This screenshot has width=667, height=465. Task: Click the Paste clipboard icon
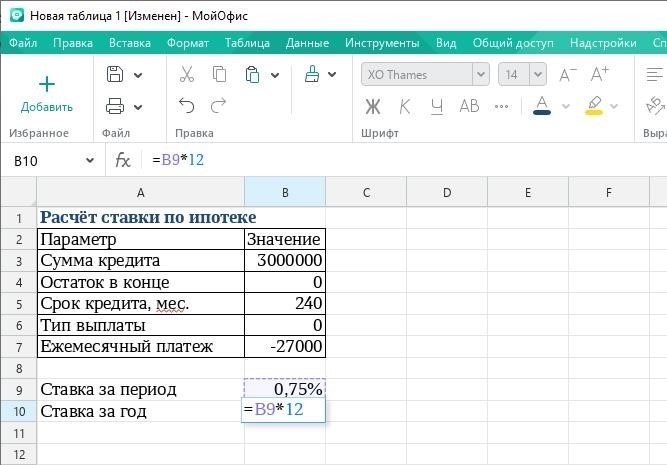tap(252, 74)
